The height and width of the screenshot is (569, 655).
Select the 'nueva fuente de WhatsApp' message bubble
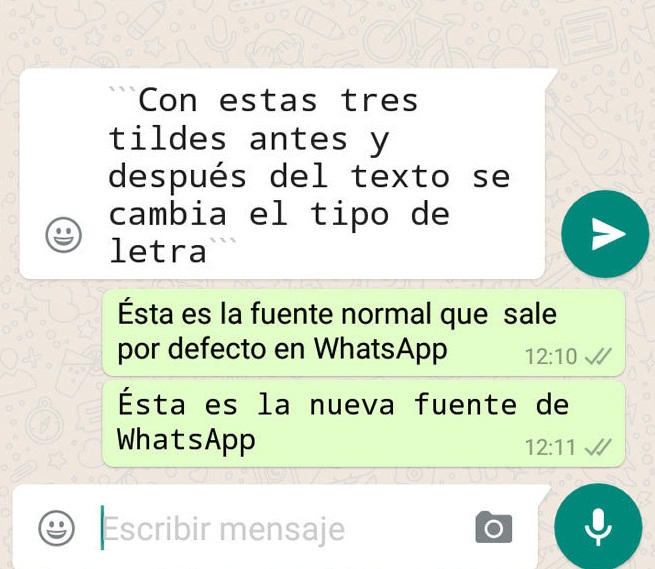(363, 423)
